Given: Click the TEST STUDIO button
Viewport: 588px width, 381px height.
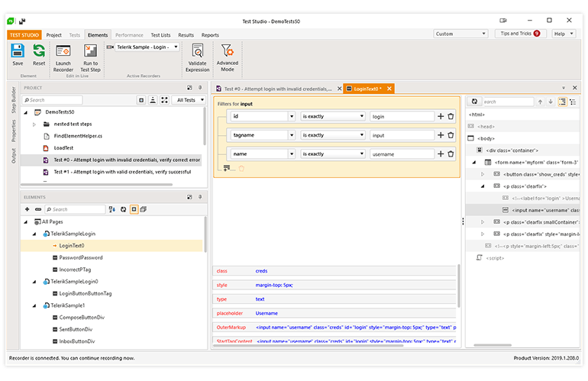Looking at the screenshot, I should (24, 35).
